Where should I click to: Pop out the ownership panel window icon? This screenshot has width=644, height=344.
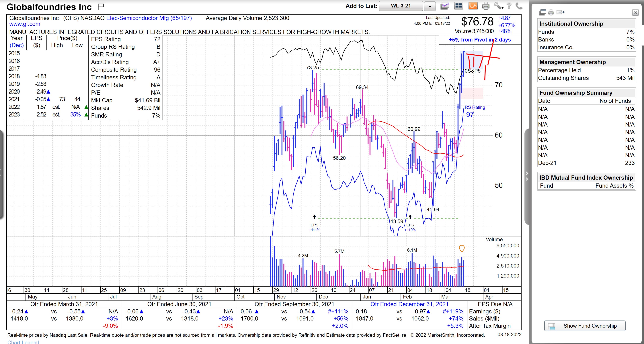coord(542,12)
